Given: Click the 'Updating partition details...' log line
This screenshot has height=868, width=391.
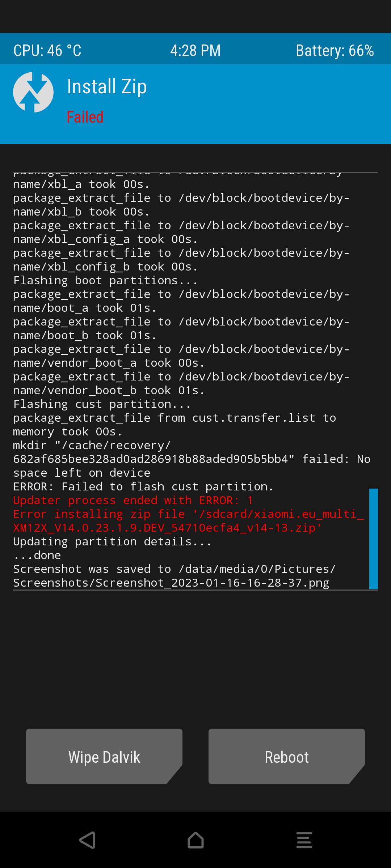Looking at the screenshot, I should [112, 541].
